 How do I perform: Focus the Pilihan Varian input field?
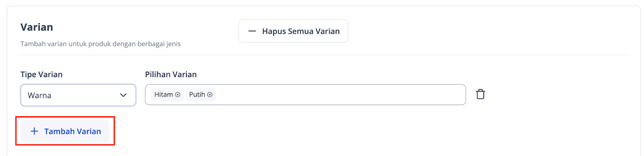[305, 94]
